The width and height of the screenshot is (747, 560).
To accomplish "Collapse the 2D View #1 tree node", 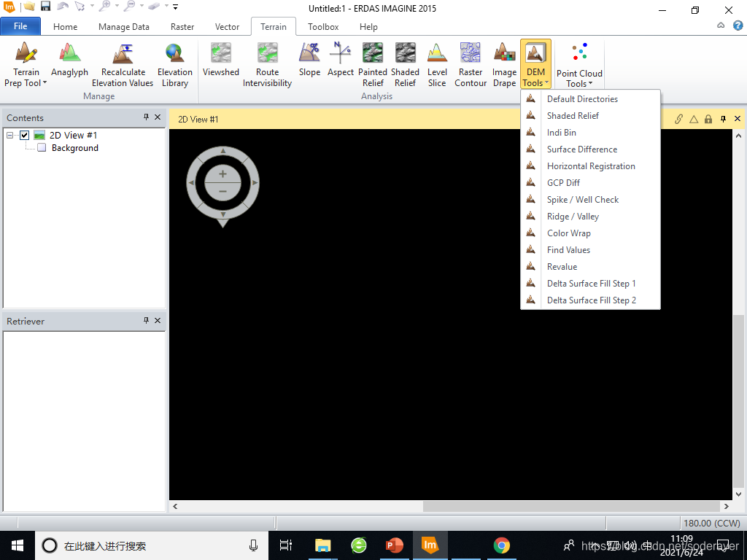I will [9, 135].
